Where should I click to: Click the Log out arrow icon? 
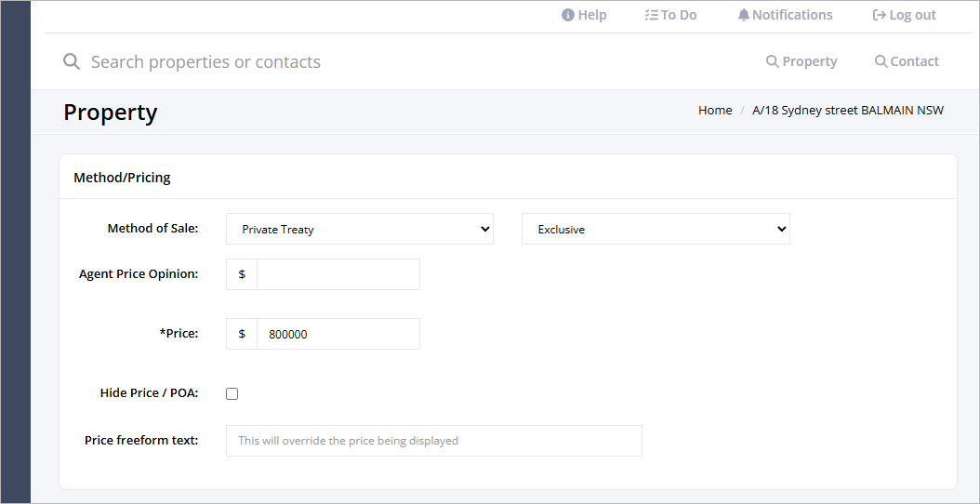tap(880, 15)
